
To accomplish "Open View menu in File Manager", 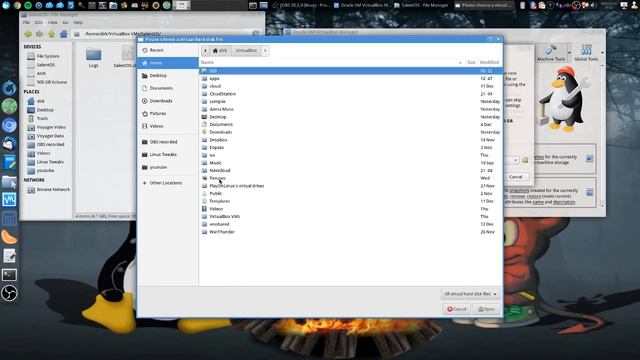I will point(53,22).
